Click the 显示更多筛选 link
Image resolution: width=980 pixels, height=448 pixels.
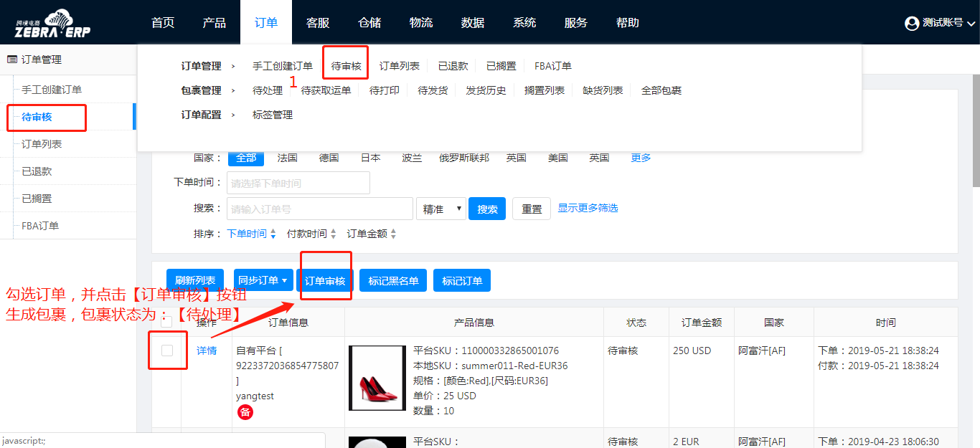click(588, 208)
